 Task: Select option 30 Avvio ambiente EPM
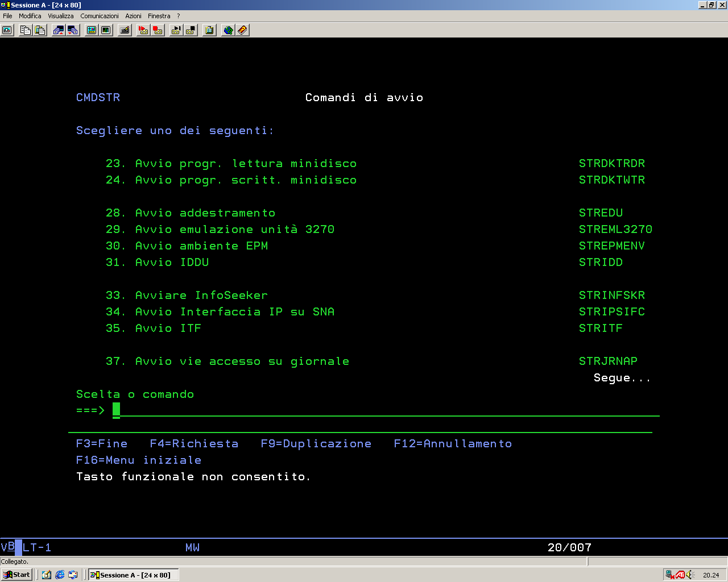(187, 246)
